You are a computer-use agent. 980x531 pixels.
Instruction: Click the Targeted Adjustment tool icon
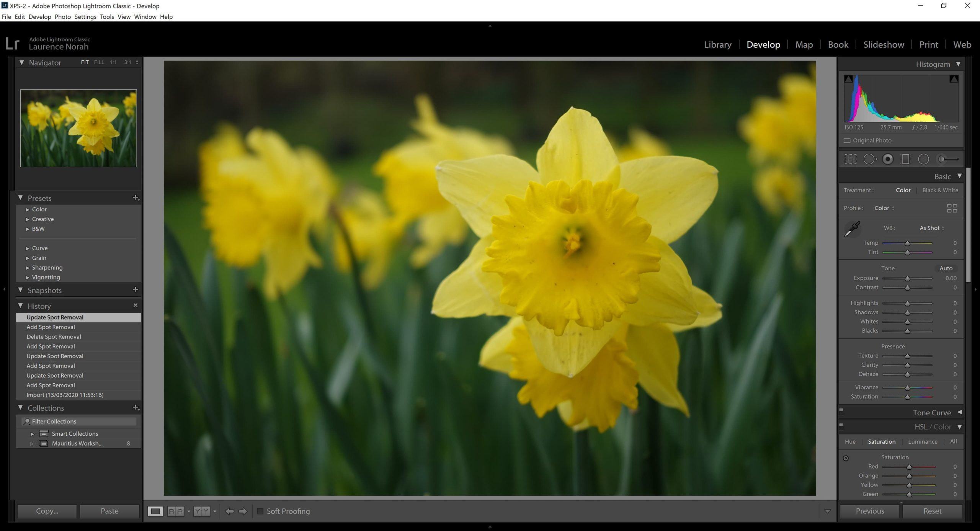click(x=846, y=458)
